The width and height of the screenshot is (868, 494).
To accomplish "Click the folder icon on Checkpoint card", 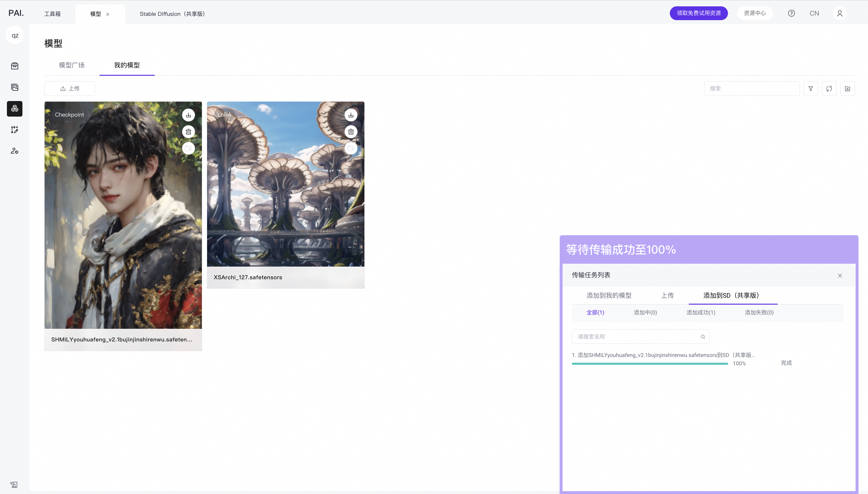I will click(188, 148).
